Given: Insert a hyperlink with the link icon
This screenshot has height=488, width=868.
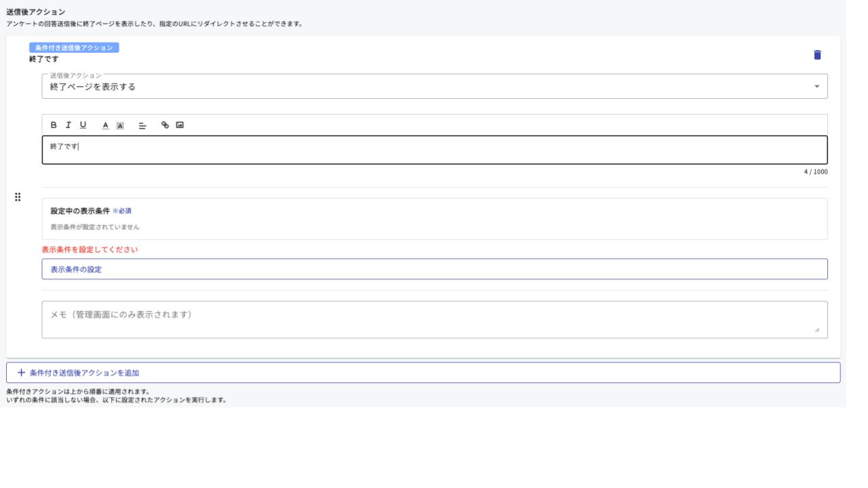Looking at the screenshot, I should 165,125.
